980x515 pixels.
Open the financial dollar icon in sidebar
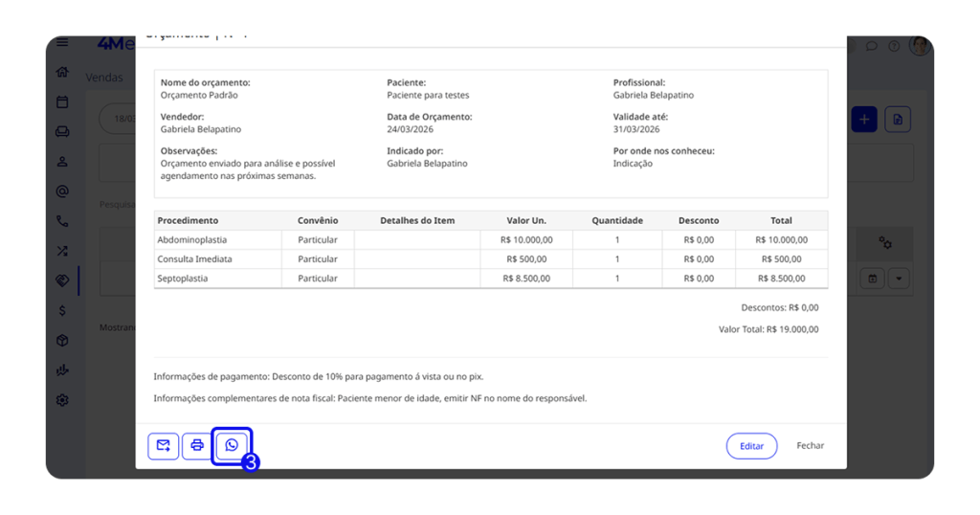(62, 311)
